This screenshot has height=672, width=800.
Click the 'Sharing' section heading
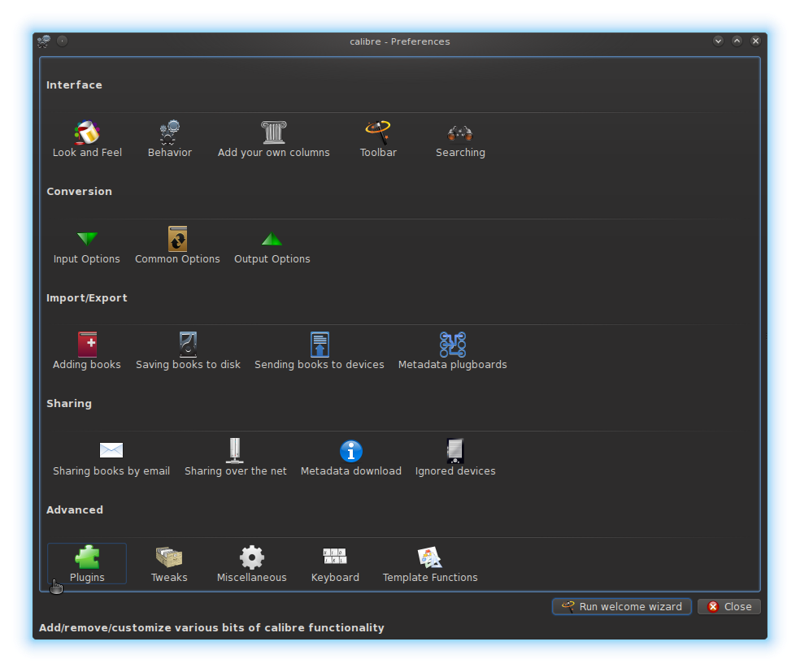pyautogui.click(x=69, y=403)
